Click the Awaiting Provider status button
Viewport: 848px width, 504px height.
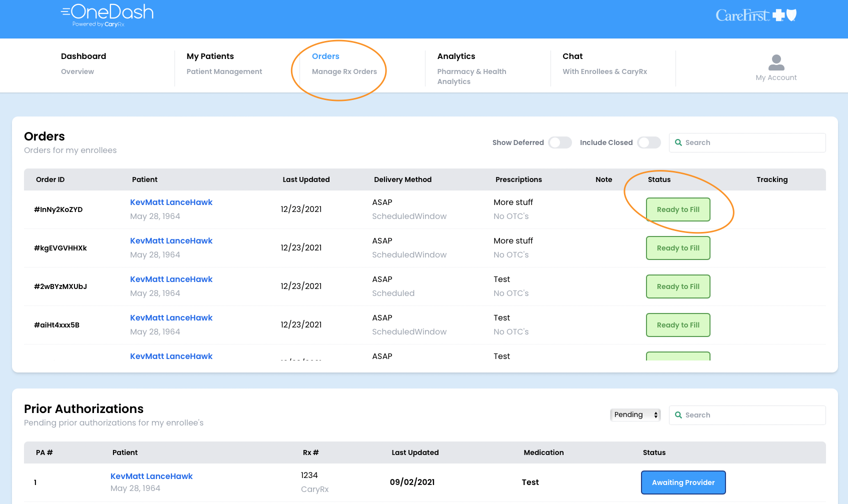point(683,482)
